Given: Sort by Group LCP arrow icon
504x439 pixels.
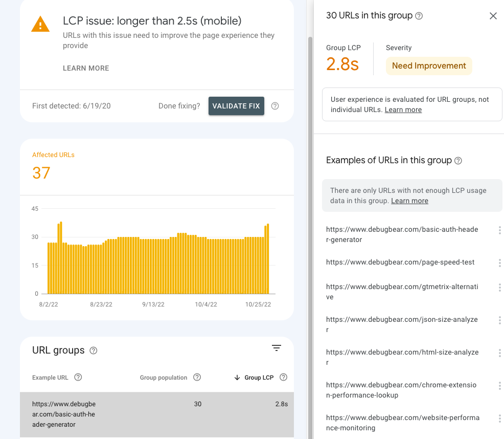Looking at the screenshot, I should click(x=237, y=378).
